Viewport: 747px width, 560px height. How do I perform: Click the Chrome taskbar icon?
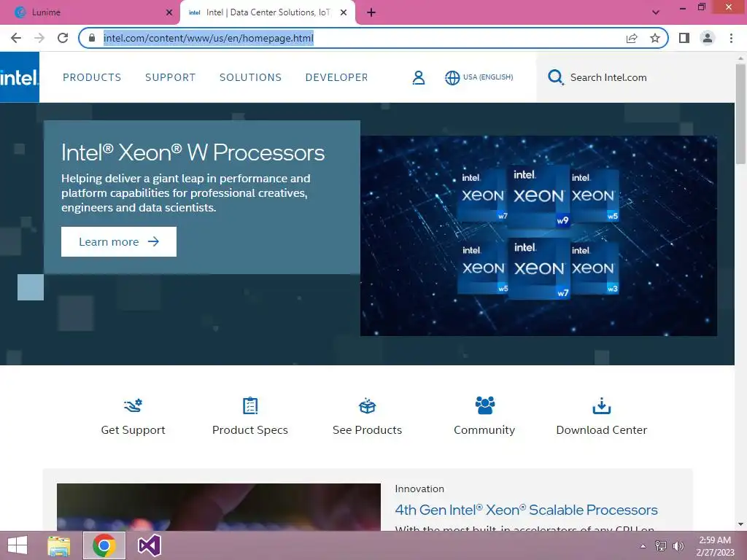coord(104,545)
